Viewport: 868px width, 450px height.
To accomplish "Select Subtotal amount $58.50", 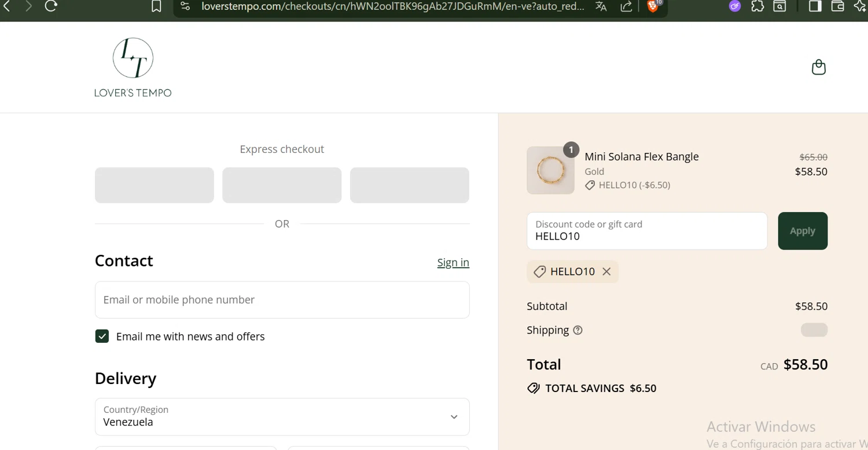I will pos(811,306).
